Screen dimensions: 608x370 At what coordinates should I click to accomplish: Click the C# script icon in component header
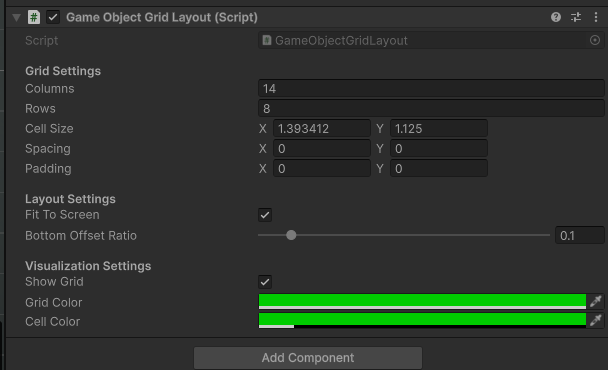[x=34, y=17]
